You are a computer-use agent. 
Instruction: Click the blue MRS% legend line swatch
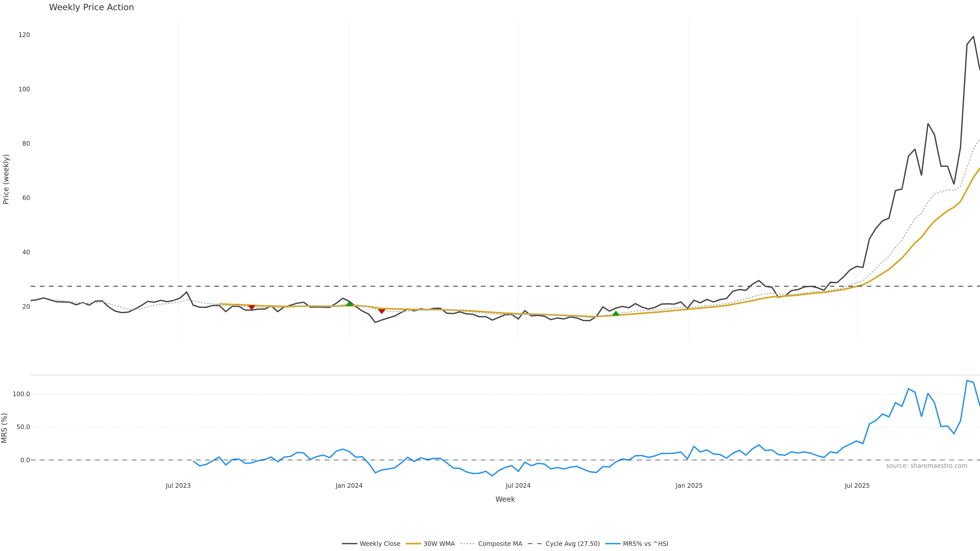tap(612, 544)
